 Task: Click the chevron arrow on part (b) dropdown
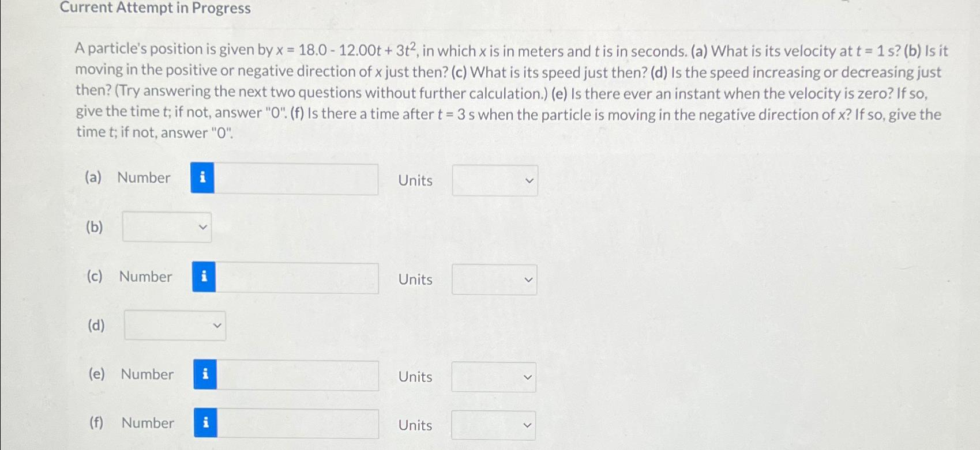click(202, 227)
